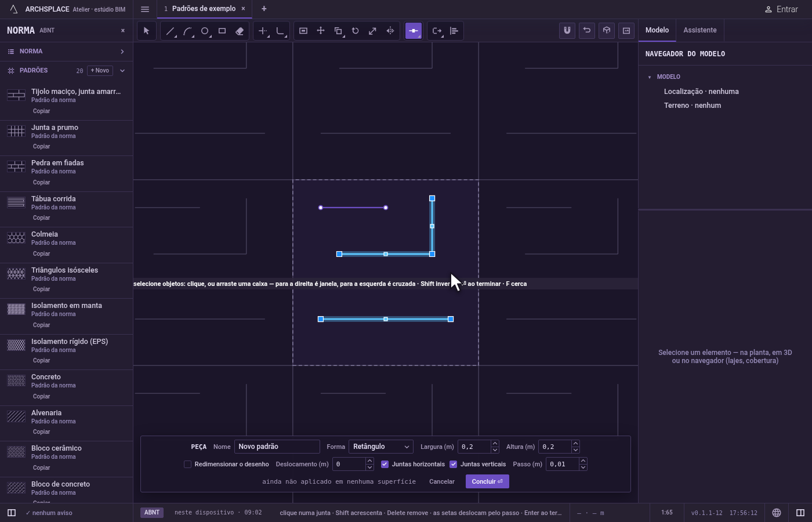Click Cancelar in the piece panel
This screenshot has width=812, height=522.
click(442, 481)
